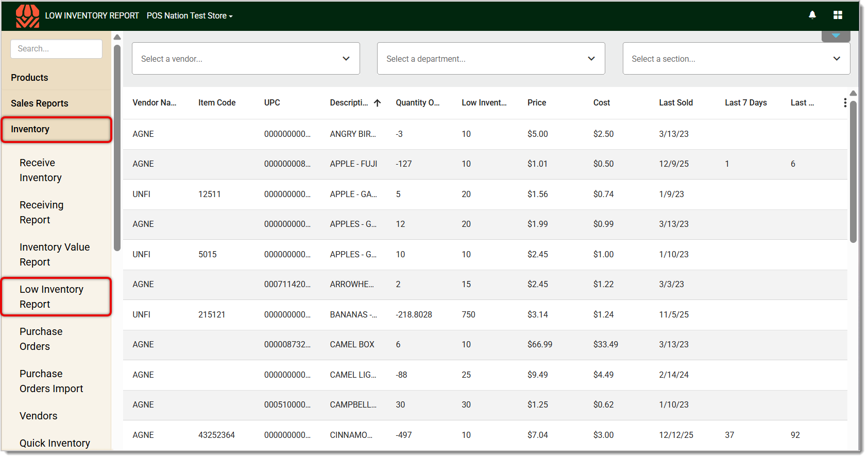The width and height of the screenshot is (868, 459).
Task: Open the Inventory Value Report
Action: (55, 255)
